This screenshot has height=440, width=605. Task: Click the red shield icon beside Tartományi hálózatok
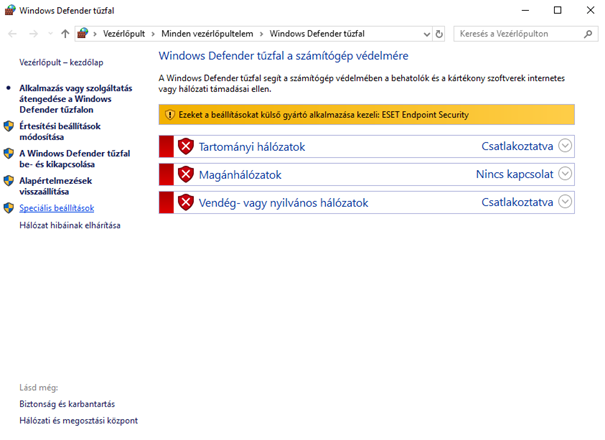coord(185,146)
